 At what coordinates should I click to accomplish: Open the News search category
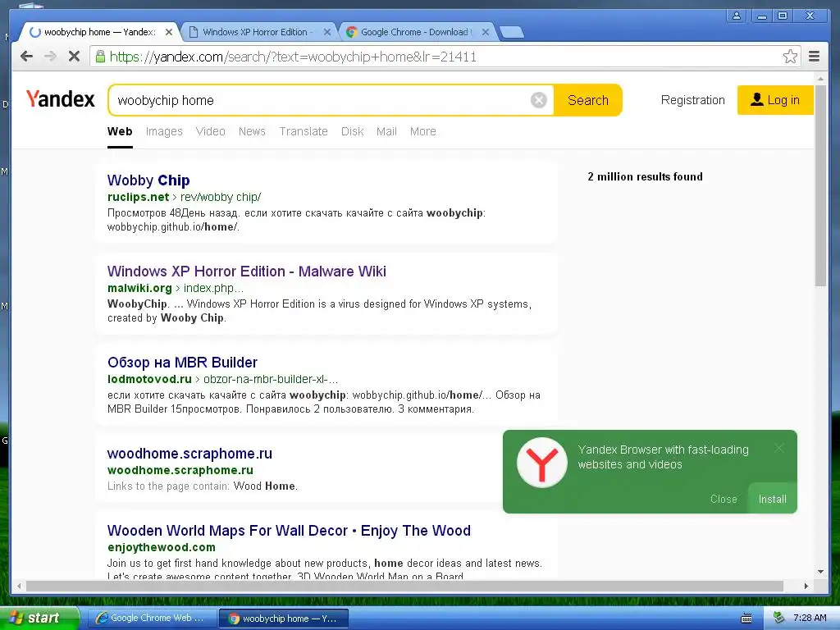click(252, 131)
